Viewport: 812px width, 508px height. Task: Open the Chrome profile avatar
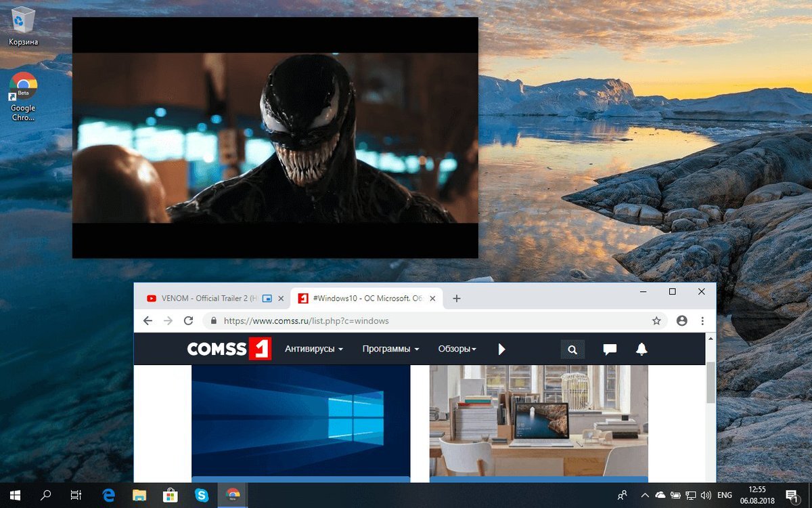[x=682, y=320]
